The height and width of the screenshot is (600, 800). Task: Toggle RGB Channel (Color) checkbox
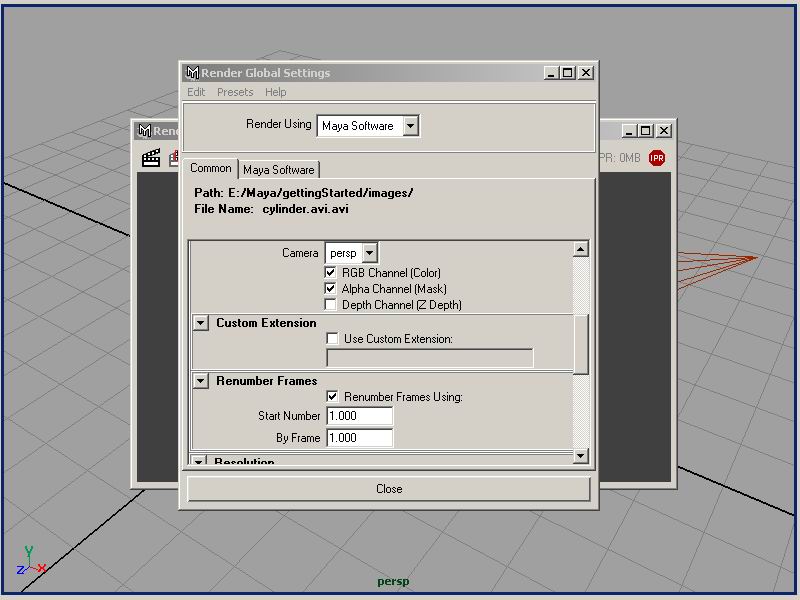click(x=331, y=272)
